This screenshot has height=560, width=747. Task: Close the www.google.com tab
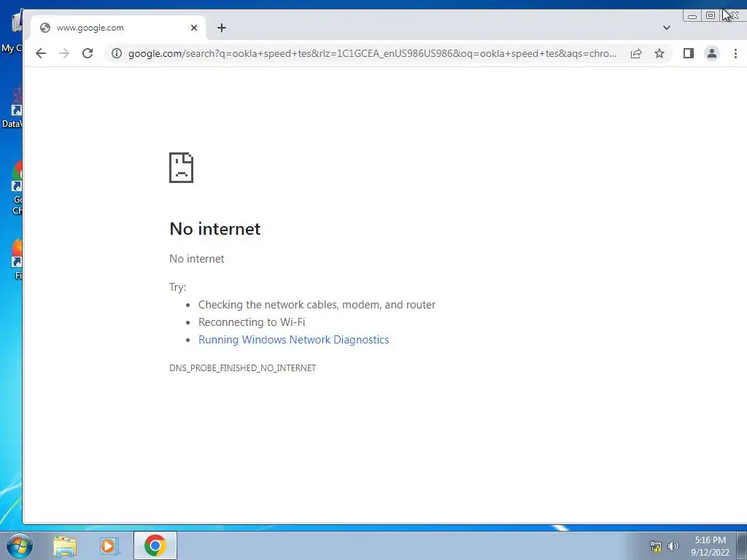point(194,28)
